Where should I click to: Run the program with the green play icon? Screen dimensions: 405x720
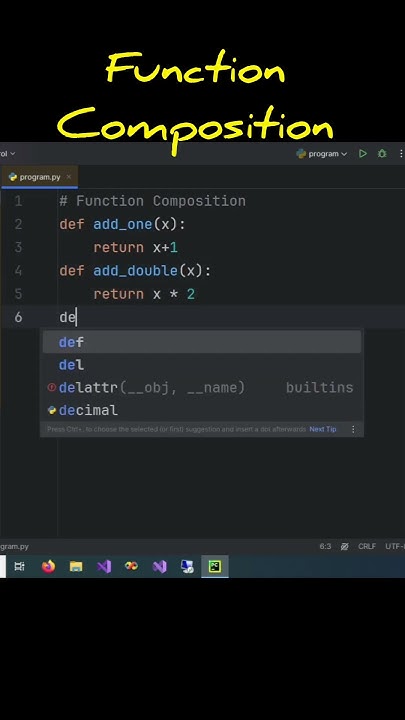(363, 153)
